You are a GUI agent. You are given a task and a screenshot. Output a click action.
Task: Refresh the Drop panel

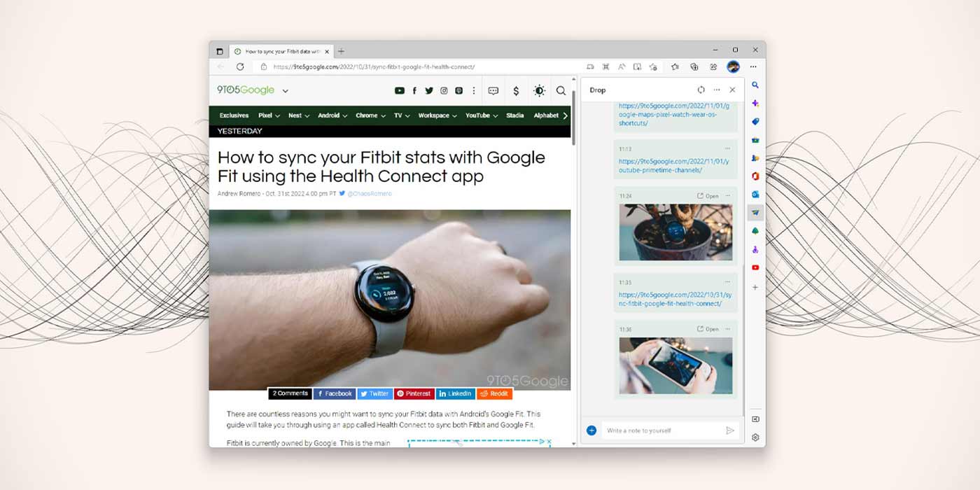click(x=701, y=90)
